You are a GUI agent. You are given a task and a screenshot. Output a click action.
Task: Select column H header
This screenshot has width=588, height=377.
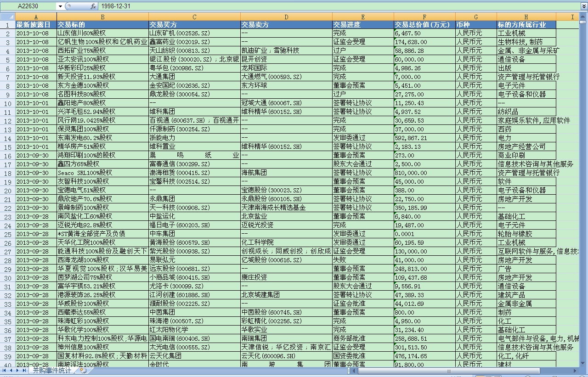pos(526,17)
